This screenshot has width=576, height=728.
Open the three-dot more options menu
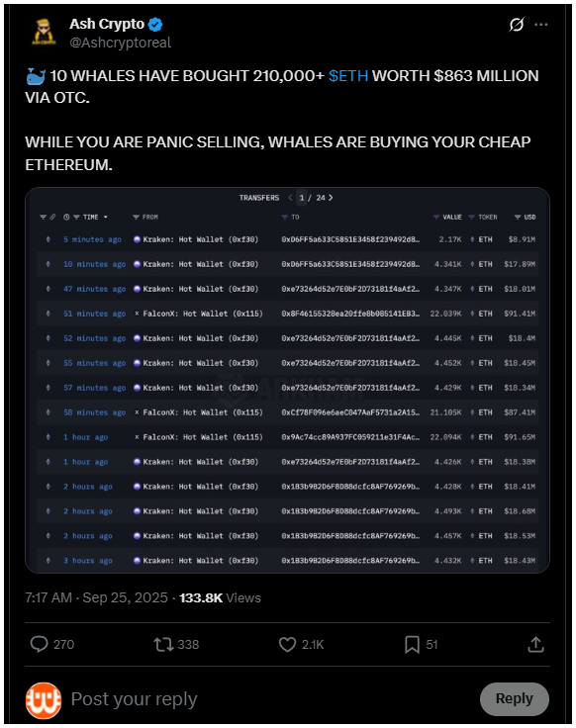tap(540, 25)
